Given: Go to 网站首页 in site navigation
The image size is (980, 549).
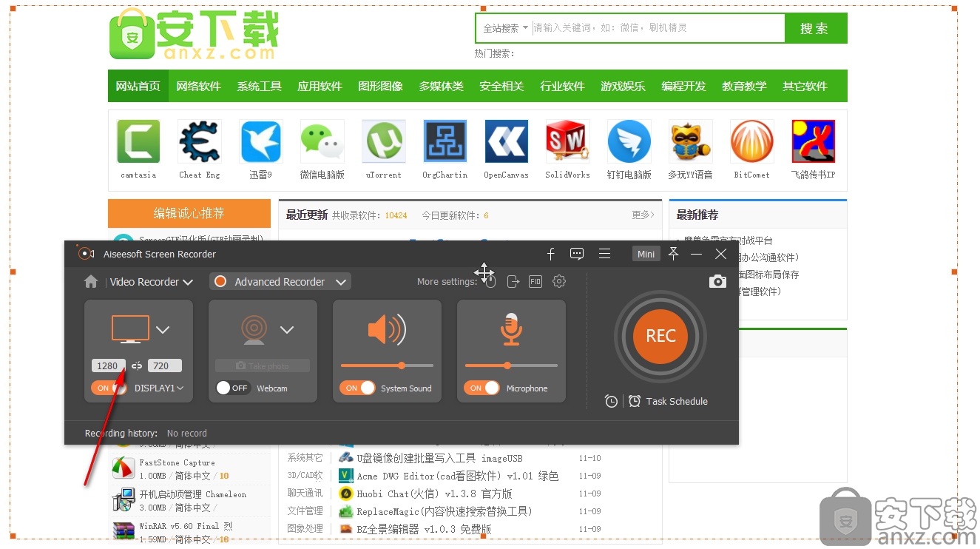Looking at the screenshot, I should click(x=138, y=86).
